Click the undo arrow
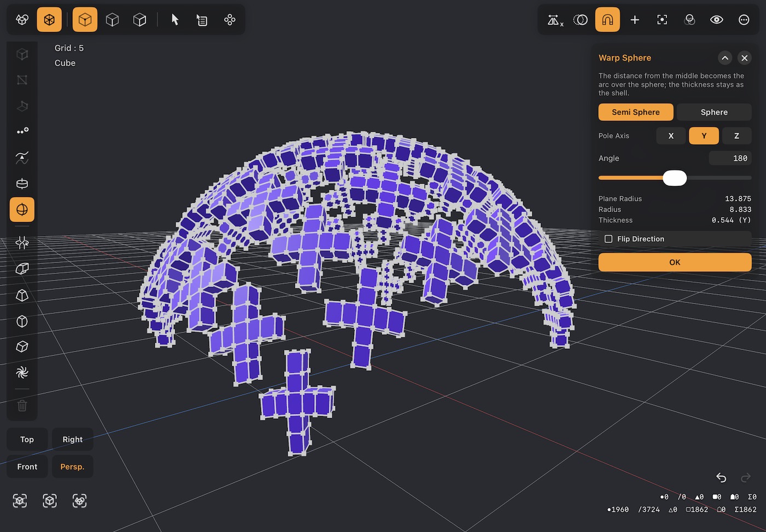This screenshot has height=532, width=766. (721, 477)
